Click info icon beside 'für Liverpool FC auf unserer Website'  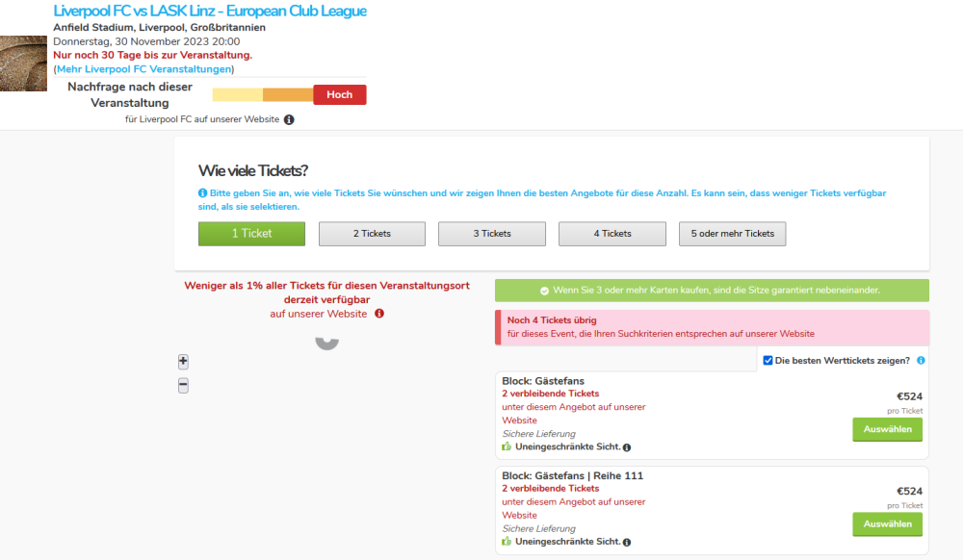pos(289,120)
